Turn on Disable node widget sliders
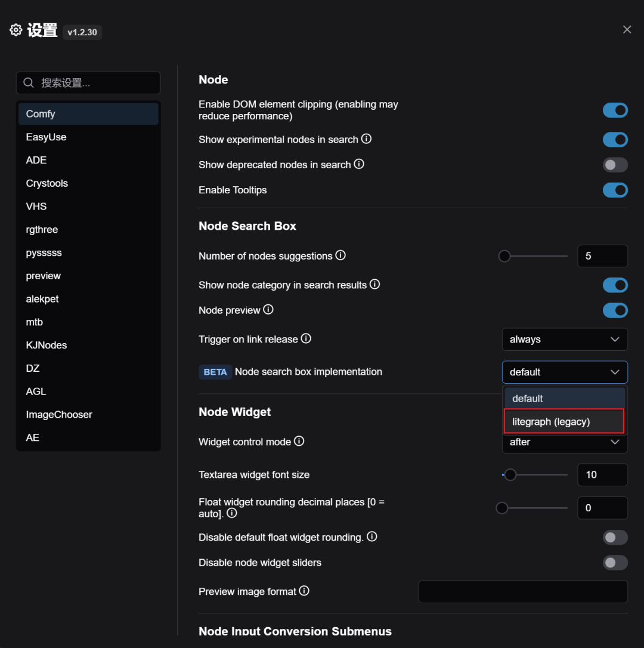 coord(615,563)
